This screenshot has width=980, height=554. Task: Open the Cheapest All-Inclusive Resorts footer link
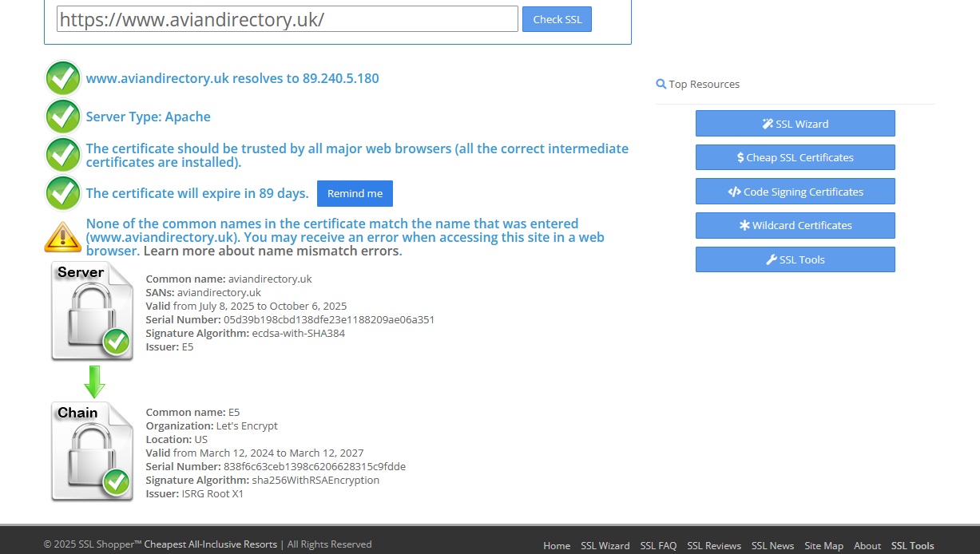tap(210, 544)
